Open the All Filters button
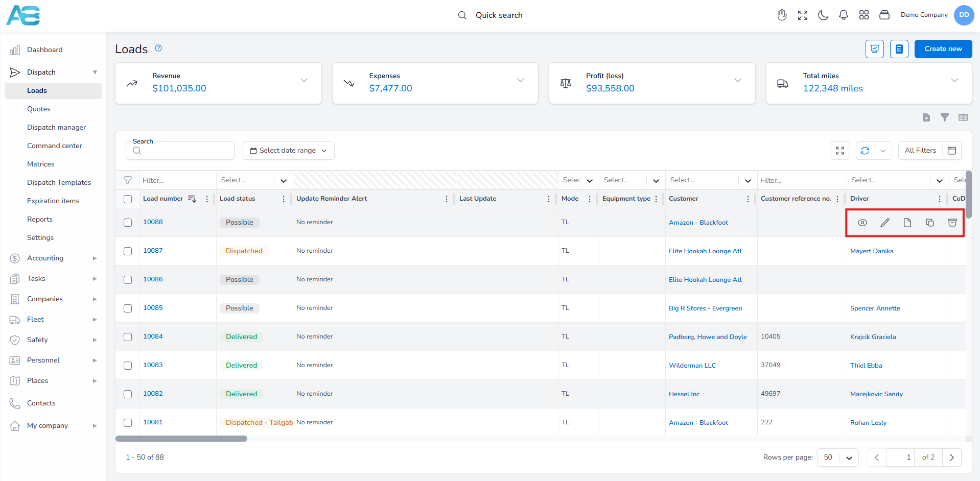980x481 pixels. pyautogui.click(x=930, y=151)
